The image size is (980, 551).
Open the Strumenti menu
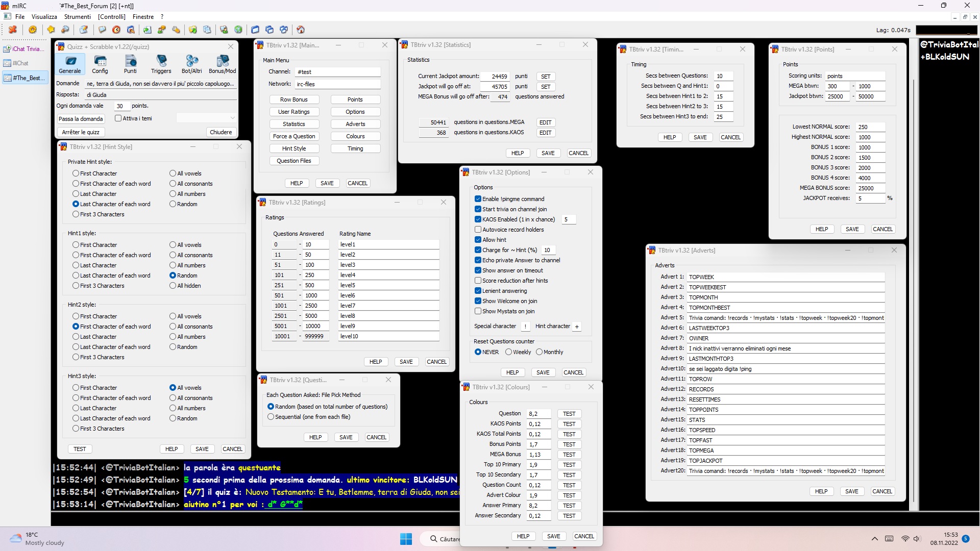(x=78, y=16)
